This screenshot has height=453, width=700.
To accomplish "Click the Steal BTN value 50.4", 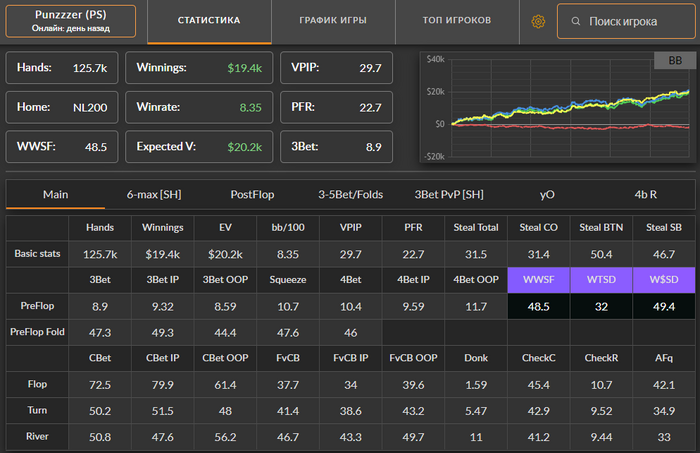I will (601, 254).
